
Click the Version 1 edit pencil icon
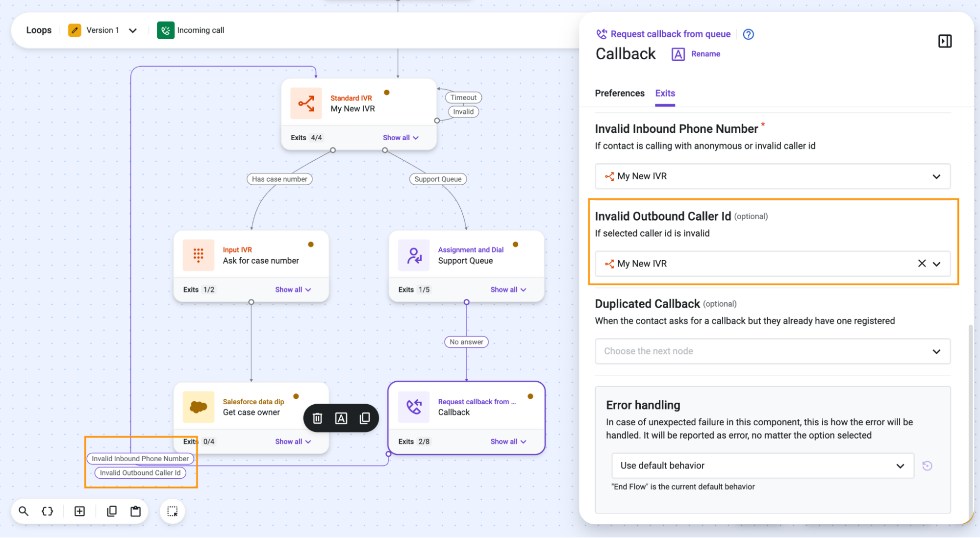pyautogui.click(x=75, y=30)
